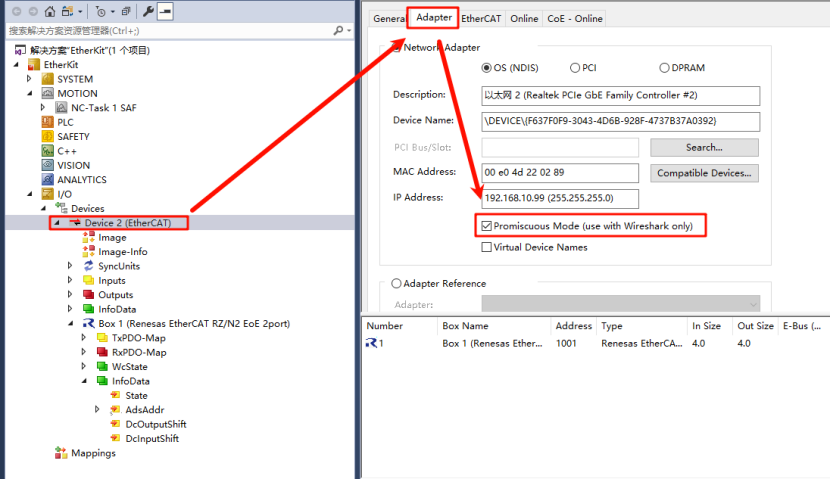Select the I/O node icon
Screen dimensions: 830x480
48,194
